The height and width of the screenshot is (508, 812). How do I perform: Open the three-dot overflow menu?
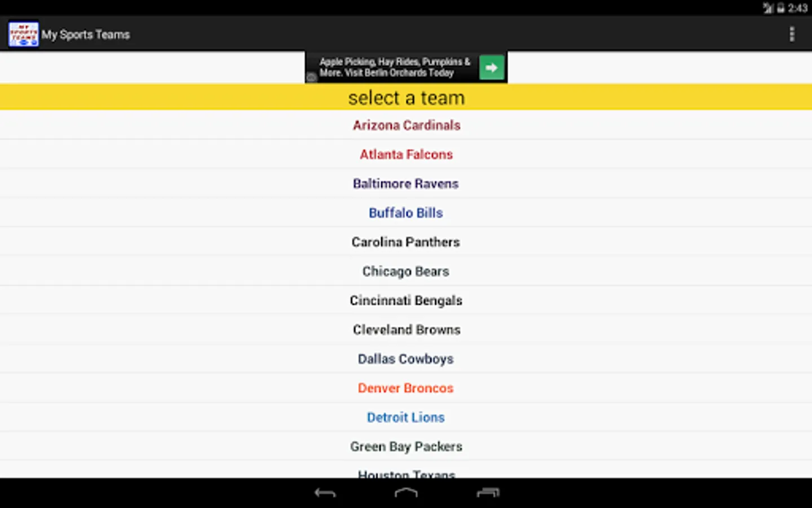tap(792, 34)
